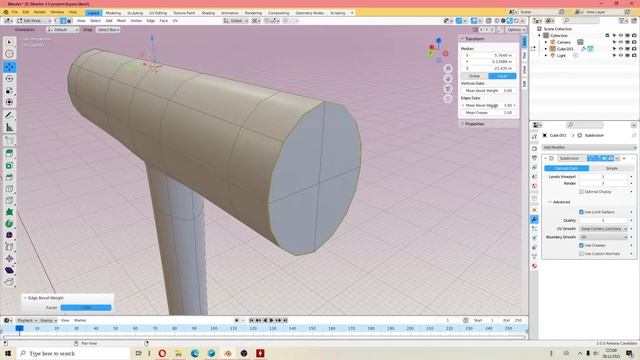Screen dimensions: 640x360
Task: Adjust the Edge Bevel Weight Factor slider
Action: [86, 308]
